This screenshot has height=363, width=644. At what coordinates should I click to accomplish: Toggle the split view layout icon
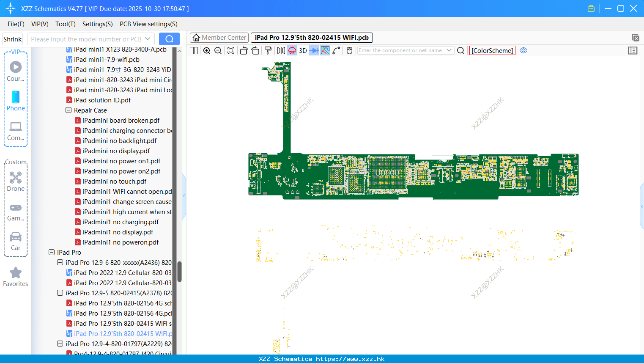[x=194, y=51]
